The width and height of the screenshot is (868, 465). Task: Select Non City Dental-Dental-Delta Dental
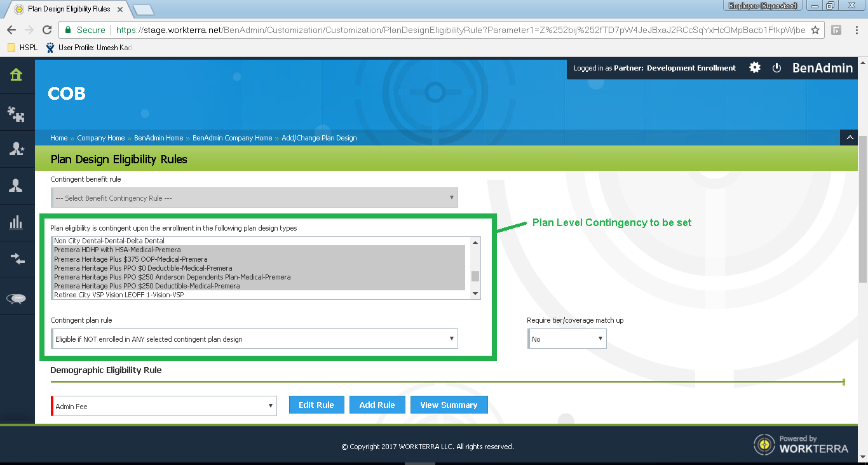[x=259, y=241]
